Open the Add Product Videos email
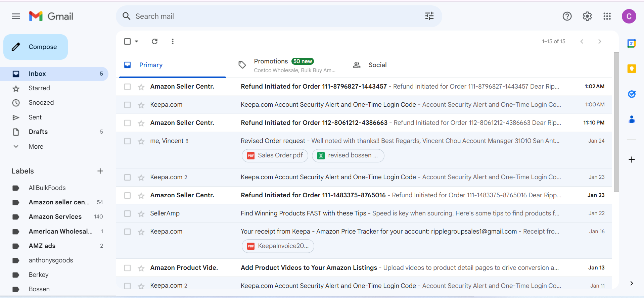Image resolution: width=644 pixels, height=298 pixels. pyautogui.click(x=364, y=268)
